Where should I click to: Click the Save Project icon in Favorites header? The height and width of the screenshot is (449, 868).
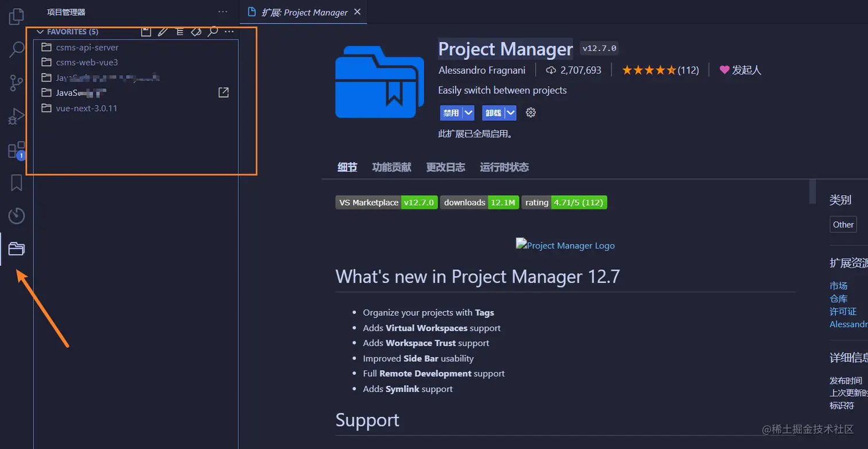[x=146, y=32]
